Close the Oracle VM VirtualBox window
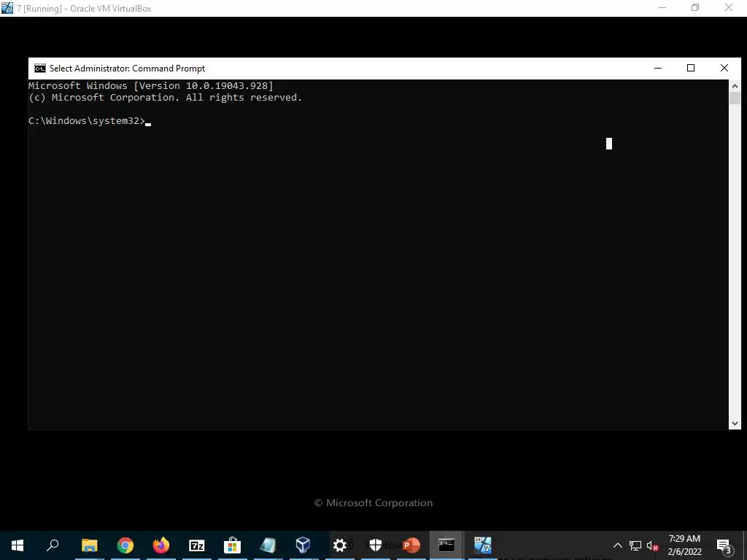This screenshot has height=560, width=747. pyautogui.click(x=729, y=8)
